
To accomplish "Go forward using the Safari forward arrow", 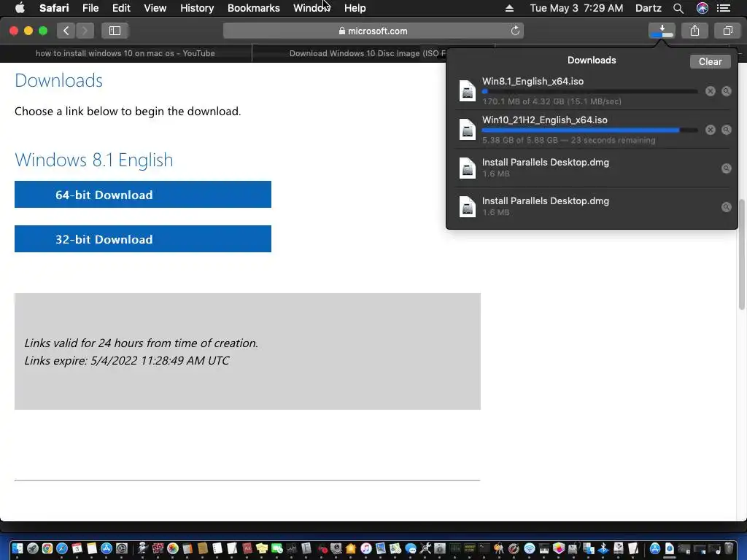I will [x=85, y=31].
